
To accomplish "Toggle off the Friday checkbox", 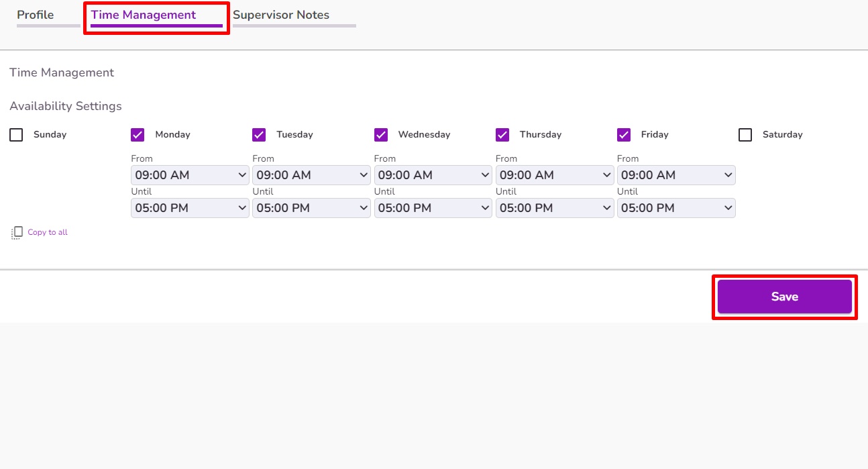I will tap(624, 134).
